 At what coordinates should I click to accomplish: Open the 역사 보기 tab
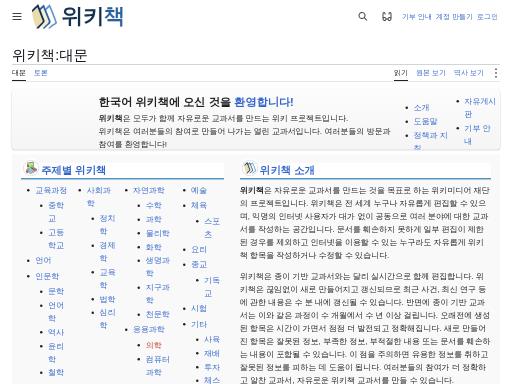point(469,73)
